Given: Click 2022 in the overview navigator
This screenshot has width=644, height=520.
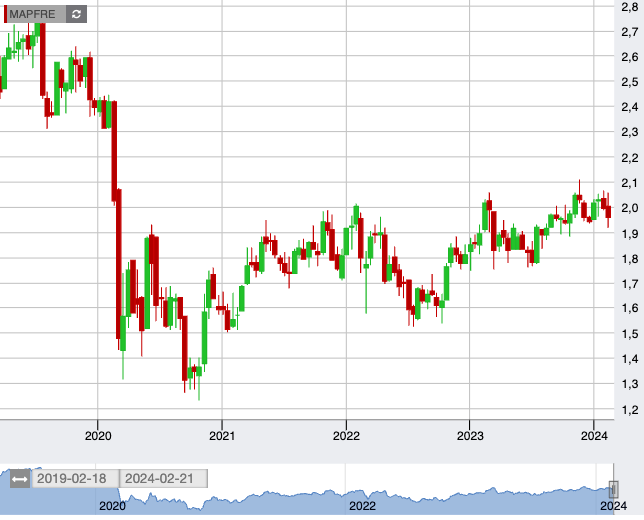Looking at the screenshot, I should [362, 506].
